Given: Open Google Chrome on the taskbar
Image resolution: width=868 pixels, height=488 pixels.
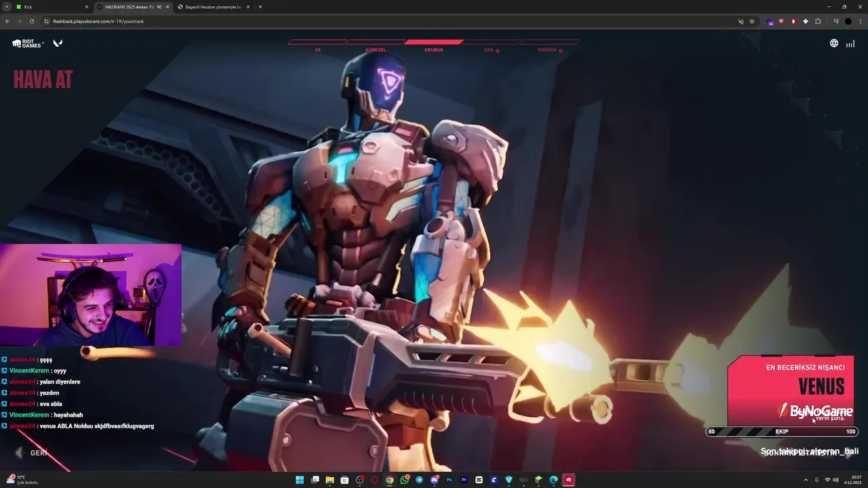Looking at the screenshot, I should tap(389, 480).
